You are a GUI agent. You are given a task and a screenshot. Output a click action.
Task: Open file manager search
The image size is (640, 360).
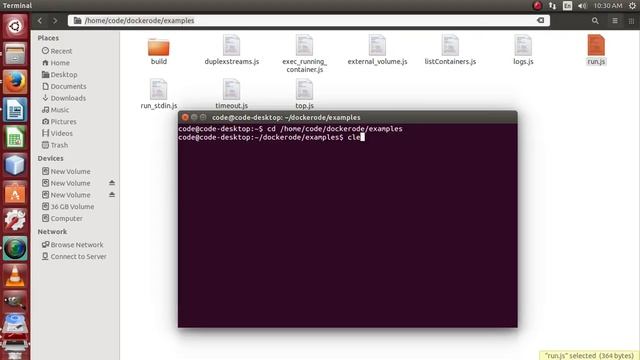(595, 20)
